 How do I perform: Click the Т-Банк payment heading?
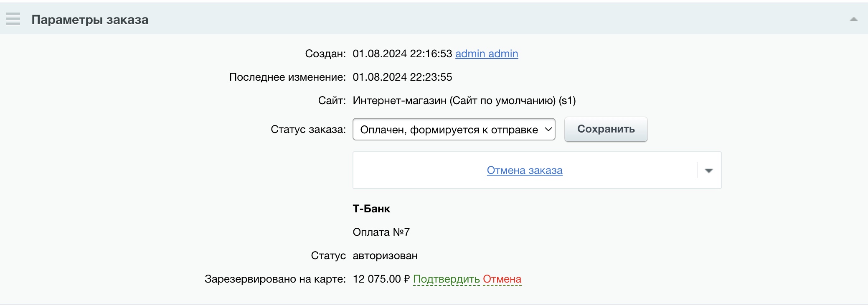point(371,209)
